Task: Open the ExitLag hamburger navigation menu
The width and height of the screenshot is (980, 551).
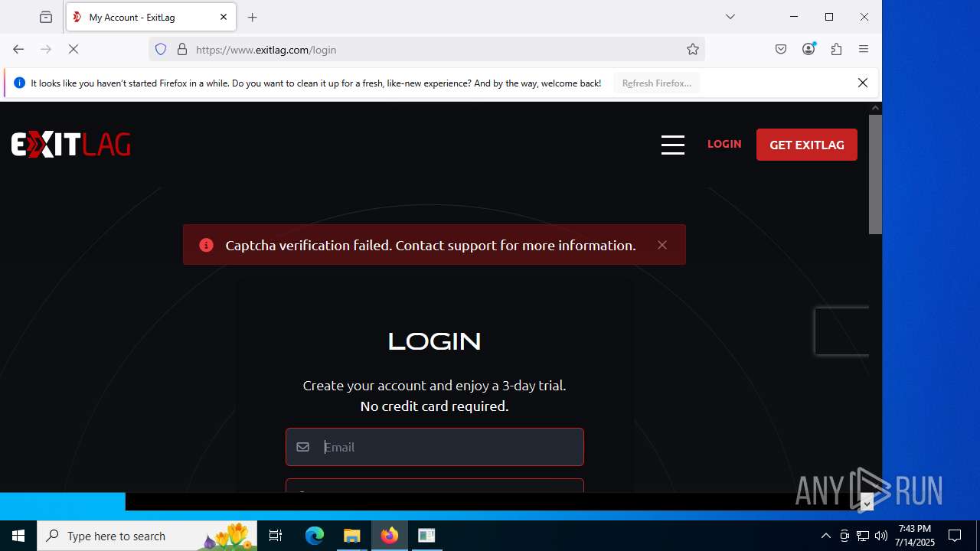Action: coord(673,145)
